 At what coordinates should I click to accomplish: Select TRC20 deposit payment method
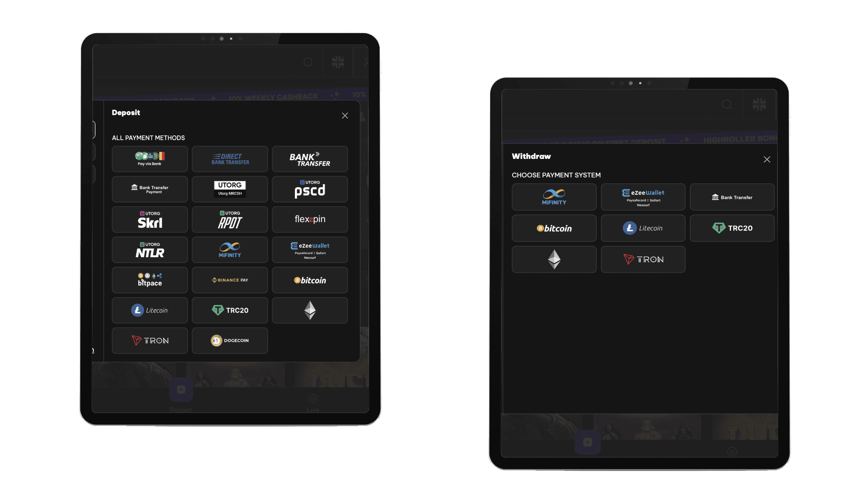231,309
